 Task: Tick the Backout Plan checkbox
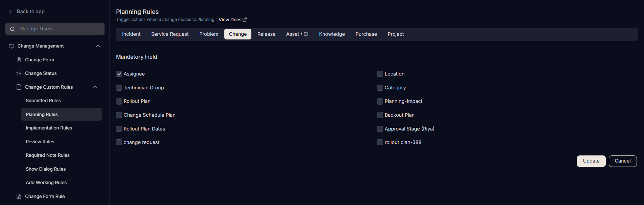[380, 115]
